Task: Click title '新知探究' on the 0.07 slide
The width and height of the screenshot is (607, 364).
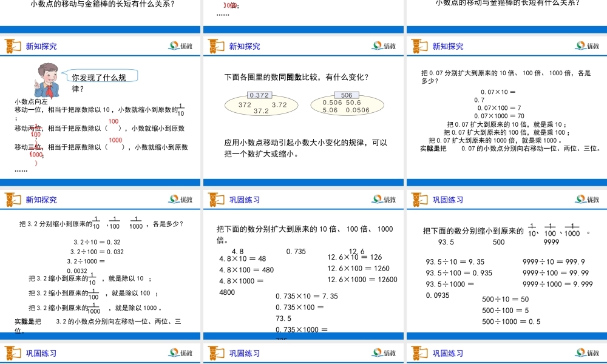Action: point(447,47)
